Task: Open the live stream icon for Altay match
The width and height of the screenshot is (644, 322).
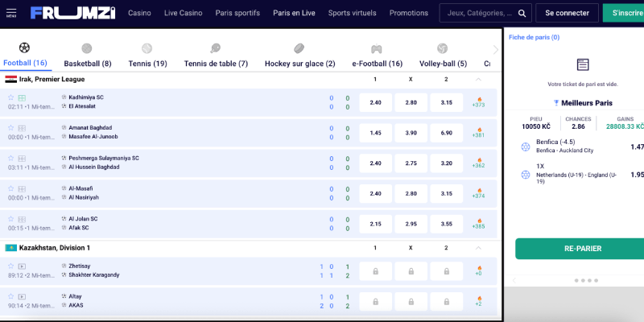Action: pos(22,296)
